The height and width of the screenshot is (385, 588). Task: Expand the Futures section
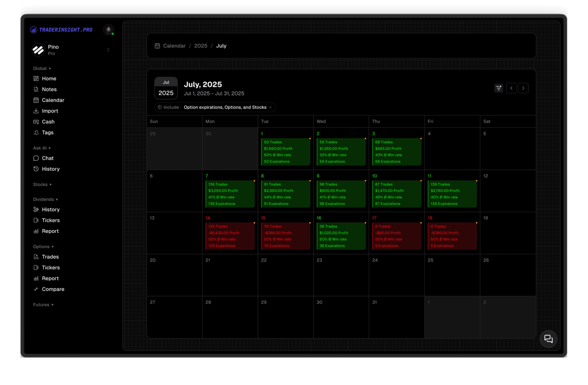point(43,305)
